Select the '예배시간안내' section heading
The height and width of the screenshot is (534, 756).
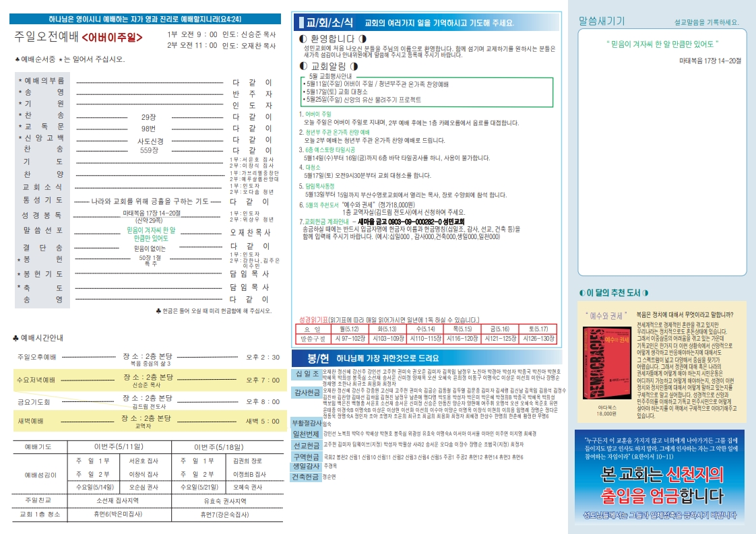coord(42,338)
